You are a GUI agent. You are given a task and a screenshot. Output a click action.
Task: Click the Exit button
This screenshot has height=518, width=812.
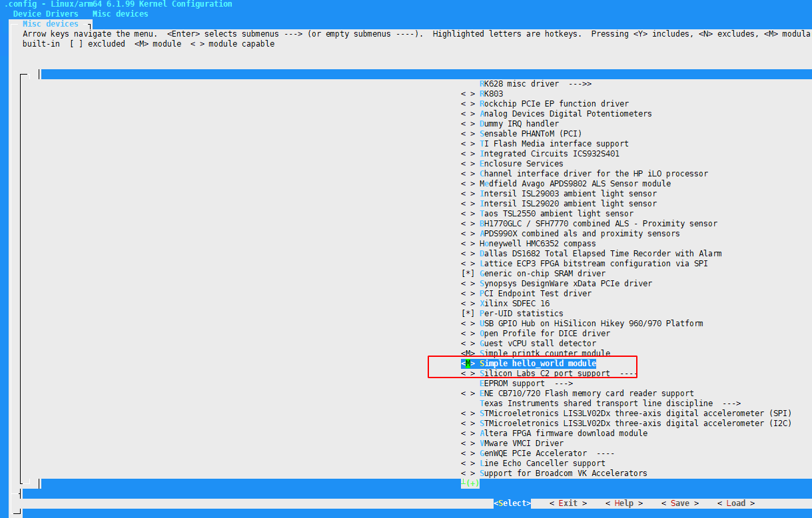coord(568,503)
